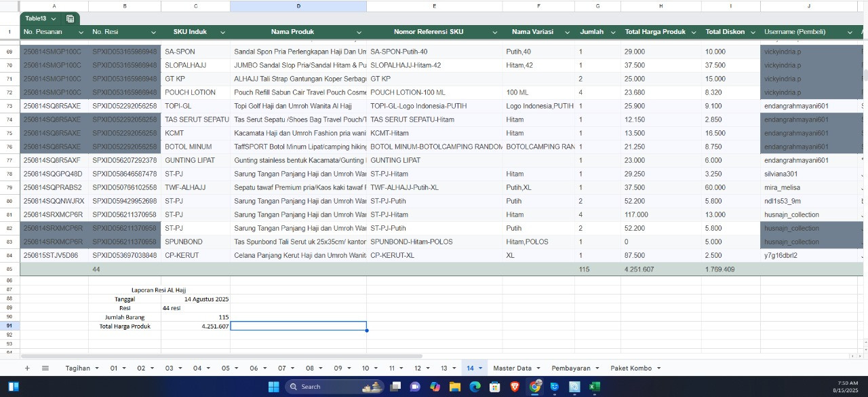
Task: Open Microsoft Excel from the taskbar
Action: pos(594,387)
